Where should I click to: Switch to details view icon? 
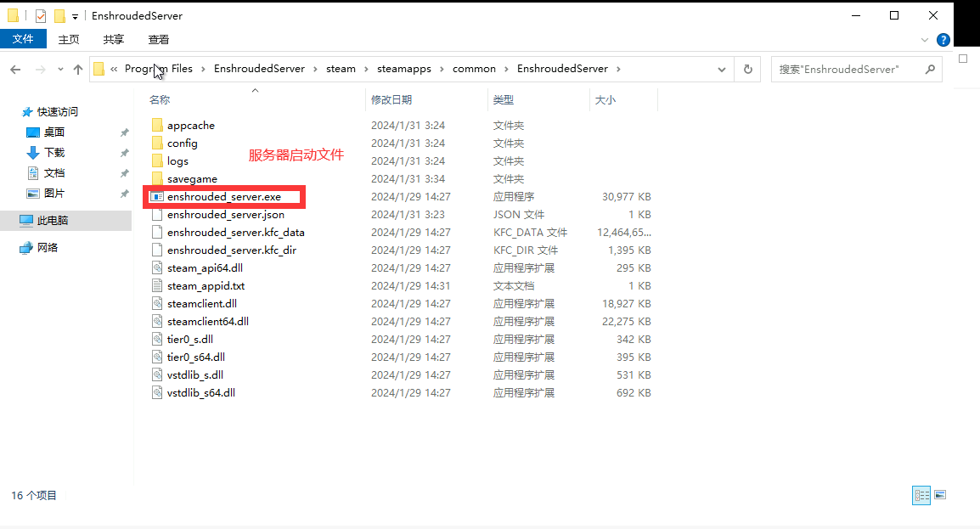coord(921,495)
